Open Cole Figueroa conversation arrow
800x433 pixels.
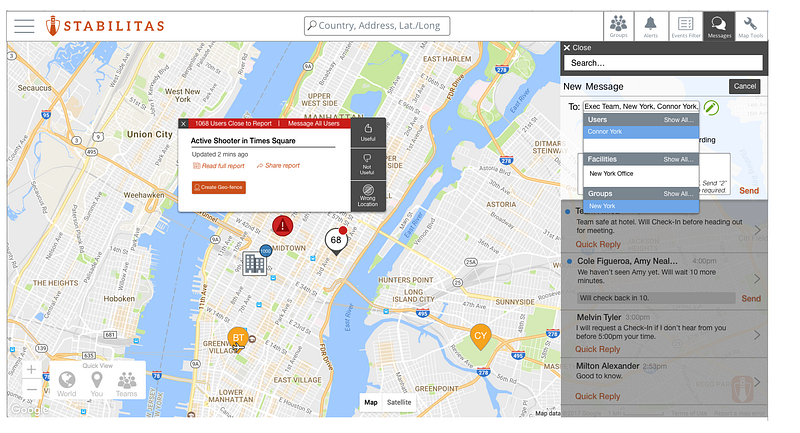click(757, 278)
